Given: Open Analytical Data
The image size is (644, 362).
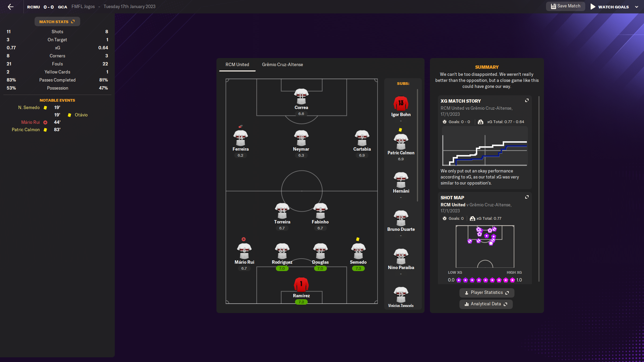Looking at the screenshot, I should [x=486, y=304].
